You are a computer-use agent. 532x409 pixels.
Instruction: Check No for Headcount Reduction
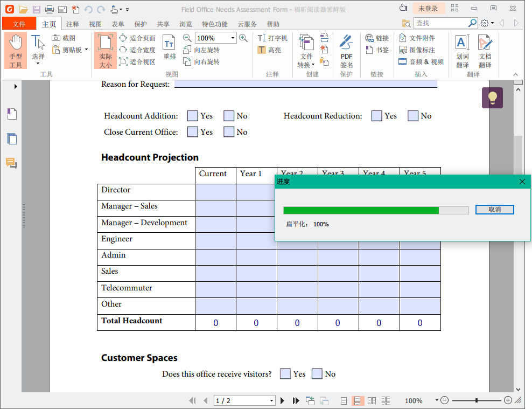click(413, 116)
